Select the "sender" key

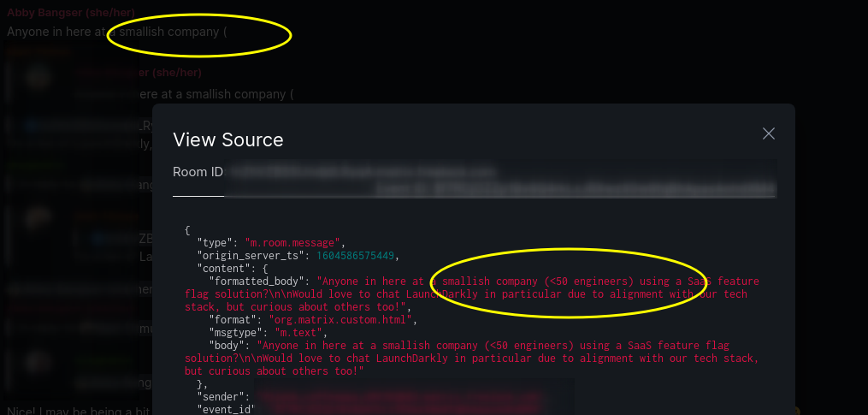tap(221, 397)
